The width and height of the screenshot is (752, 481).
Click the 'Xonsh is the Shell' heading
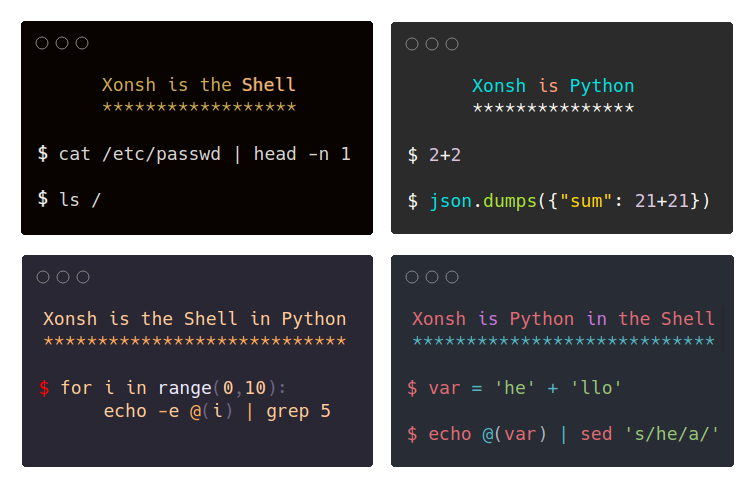(x=199, y=85)
